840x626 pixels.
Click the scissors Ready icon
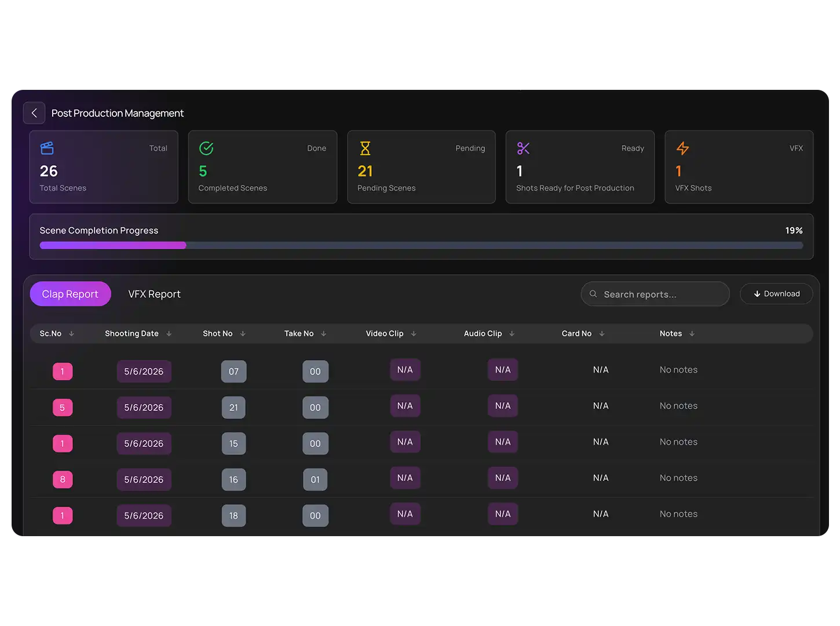pyautogui.click(x=523, y=148)
